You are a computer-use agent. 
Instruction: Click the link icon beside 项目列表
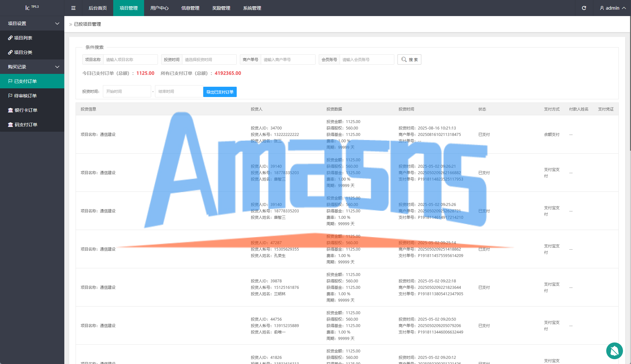pyautogui.click(x=10, y=38)
